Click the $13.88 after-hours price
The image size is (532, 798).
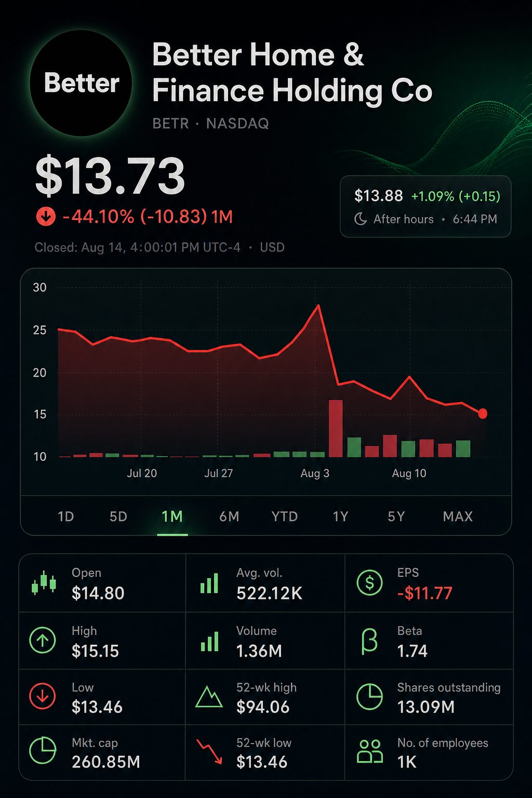(x=378, y=196)
